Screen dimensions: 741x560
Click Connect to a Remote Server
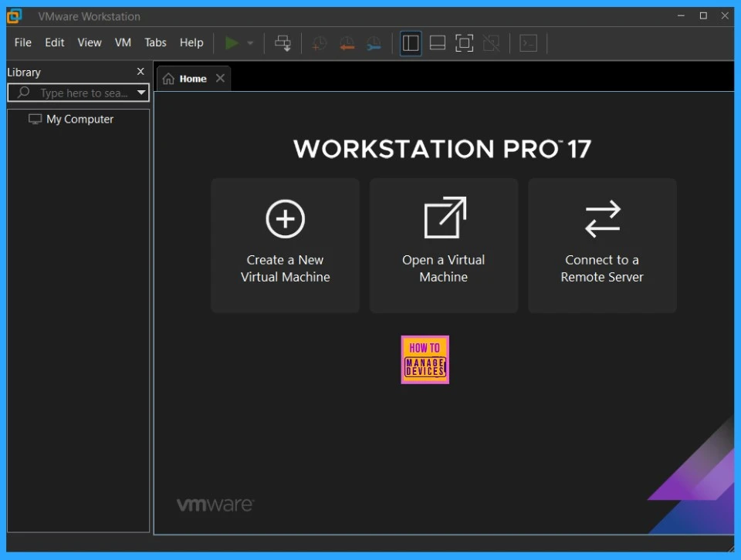[602, 245]
